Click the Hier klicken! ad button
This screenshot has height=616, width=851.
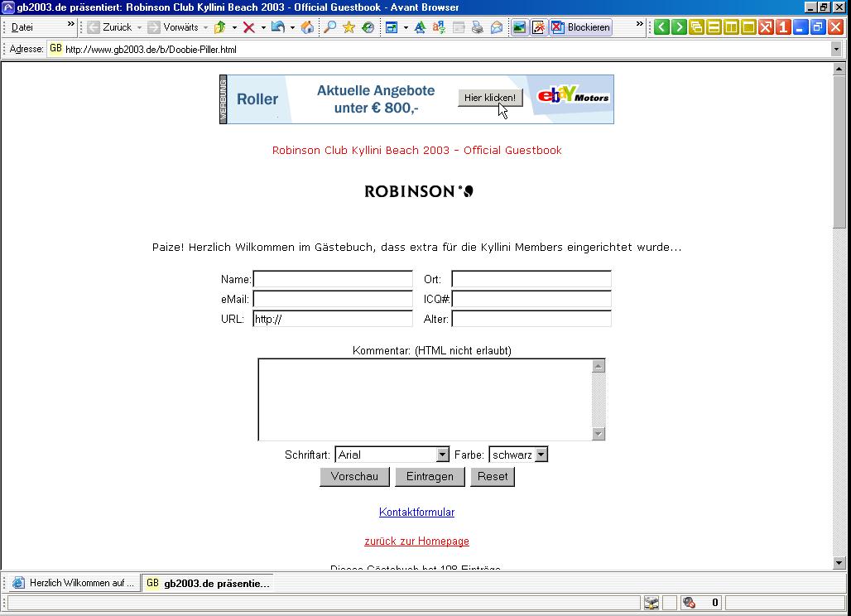[490, 98]
